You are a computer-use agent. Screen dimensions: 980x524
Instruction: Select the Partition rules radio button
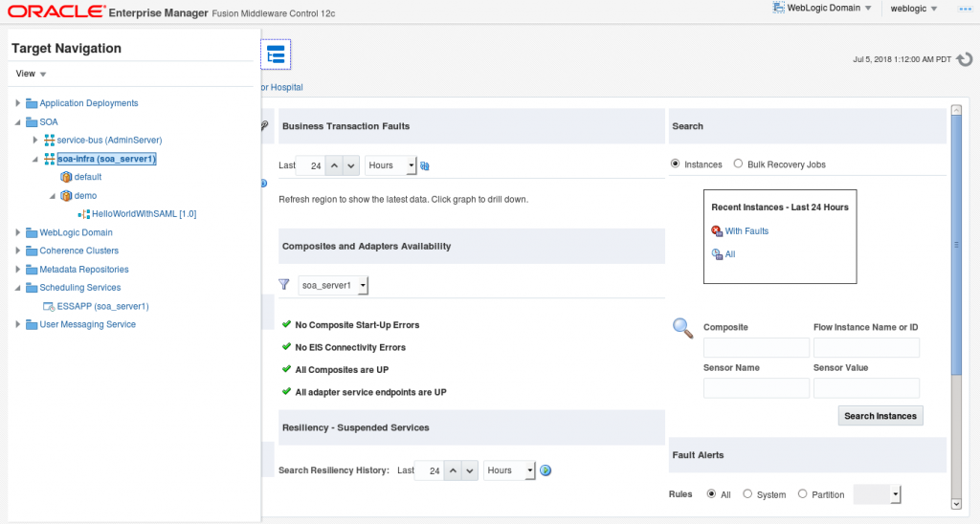click(803, 494)
